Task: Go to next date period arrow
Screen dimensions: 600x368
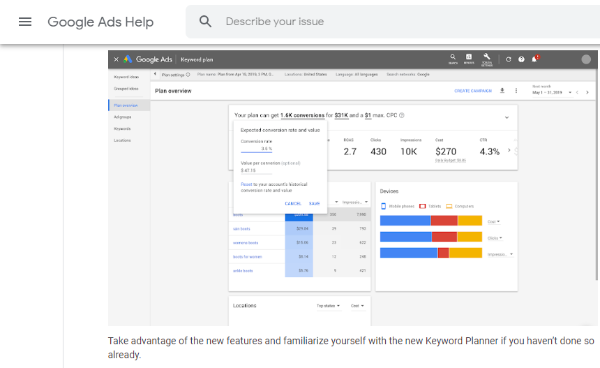Action: pyautogui.click(x=587, y=93)
